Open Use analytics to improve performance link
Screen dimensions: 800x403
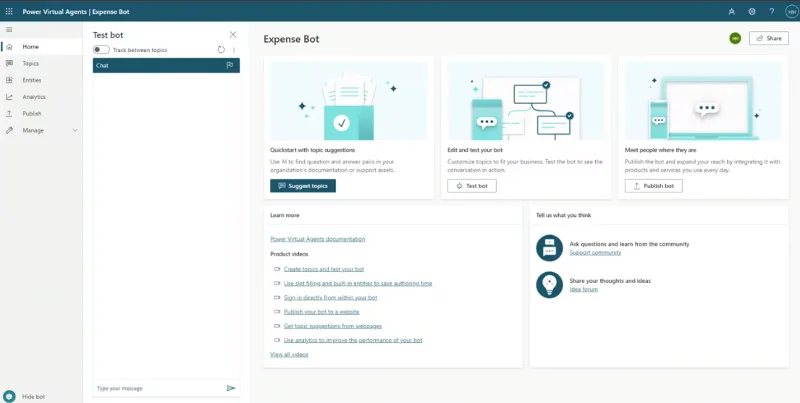[x=353, y=340]
